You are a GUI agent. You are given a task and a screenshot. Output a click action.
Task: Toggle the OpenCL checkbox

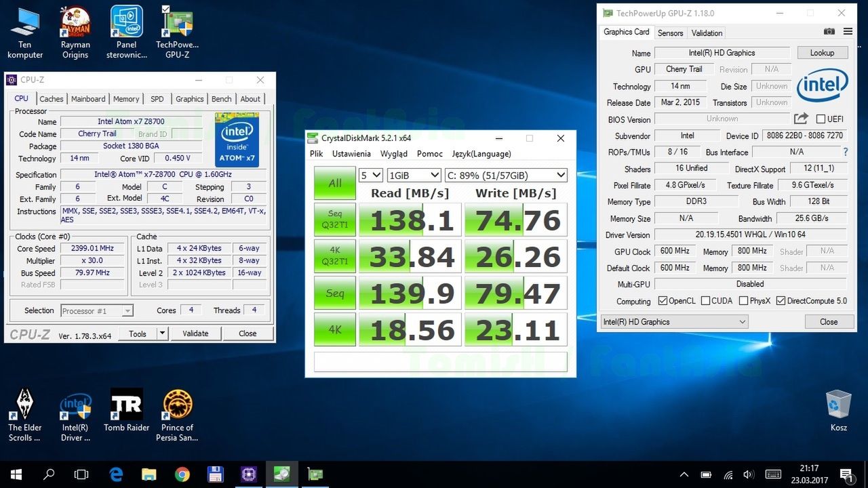[663, 301]
